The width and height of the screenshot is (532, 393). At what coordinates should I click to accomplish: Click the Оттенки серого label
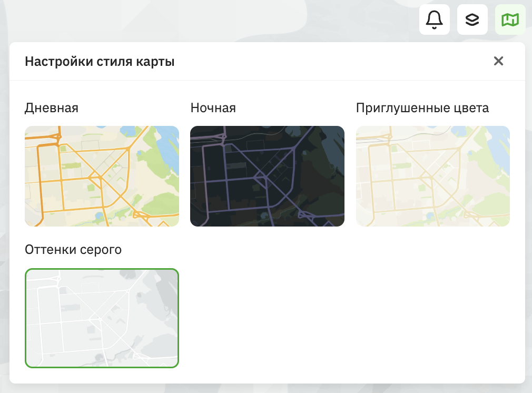coord(73,250)
